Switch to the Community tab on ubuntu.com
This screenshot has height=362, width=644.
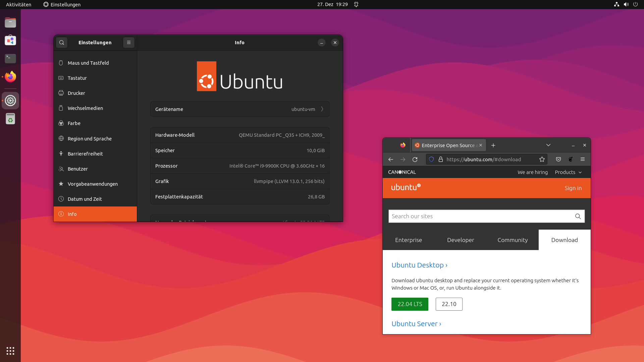[x=512, y=240]
